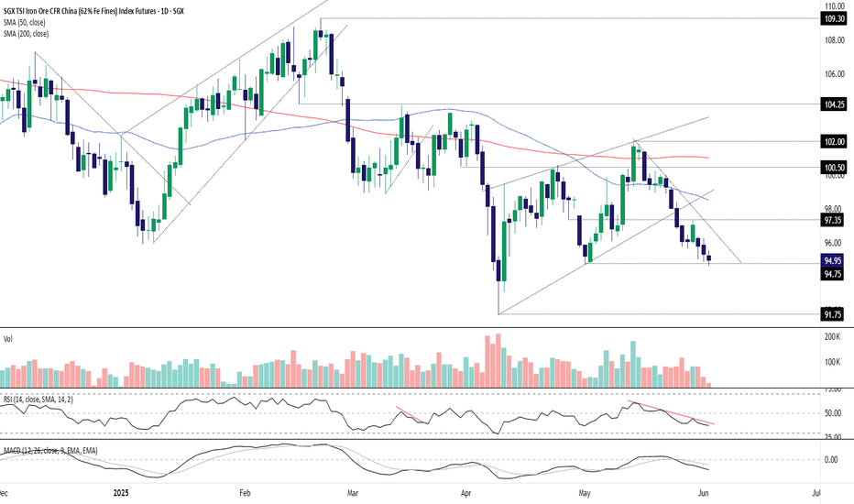Click the 104.25 price level label
Viewport: 854px width, 504px height.
point(835,104)
